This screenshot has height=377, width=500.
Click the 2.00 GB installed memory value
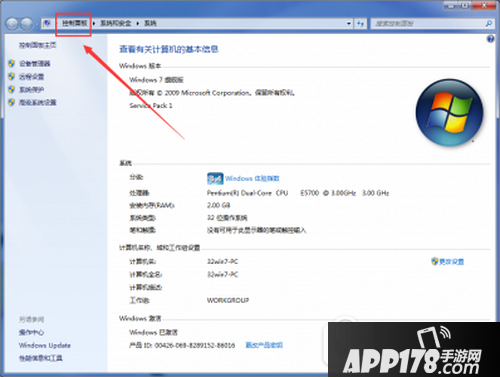click(x=218, y=205)
